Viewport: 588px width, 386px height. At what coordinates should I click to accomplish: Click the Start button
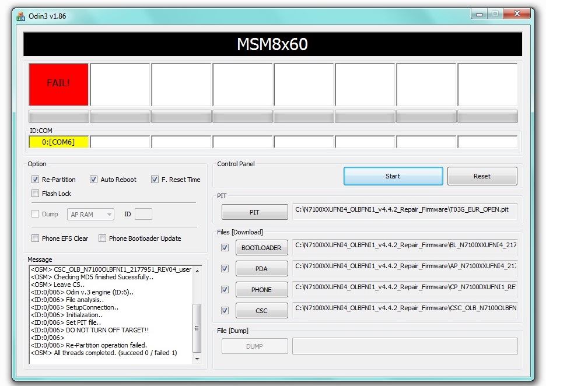[x=393, y=176]
